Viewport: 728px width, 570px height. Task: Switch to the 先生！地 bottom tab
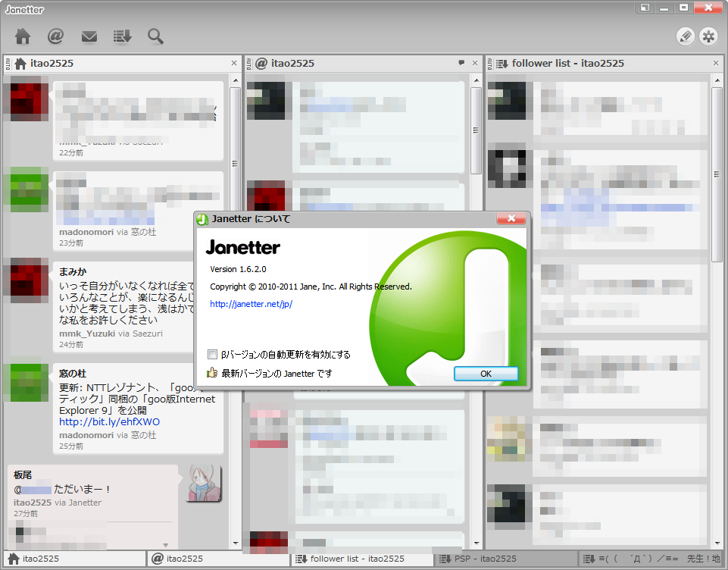pos(651,559)
